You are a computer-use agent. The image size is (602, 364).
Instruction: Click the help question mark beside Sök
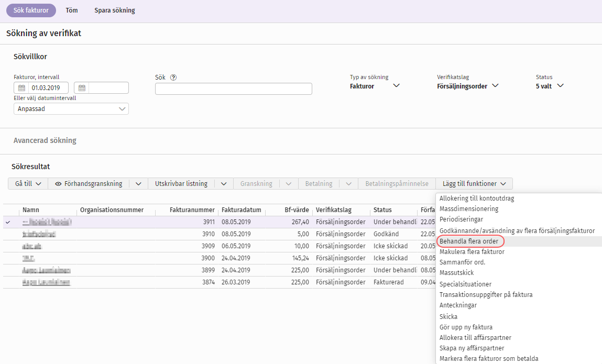(173, 78)
